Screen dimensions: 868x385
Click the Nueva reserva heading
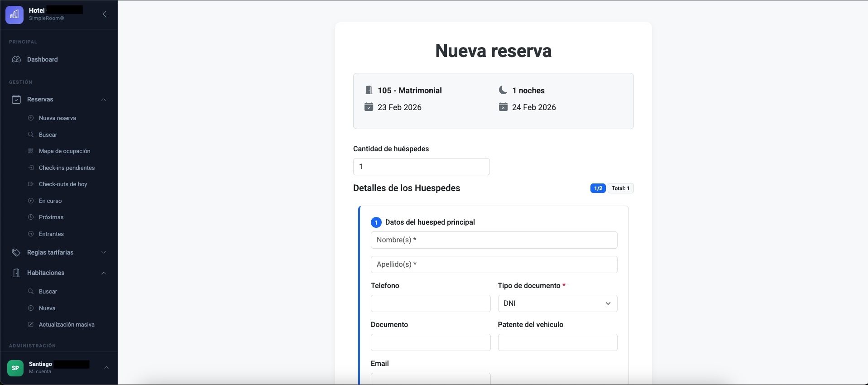point(493,51)
